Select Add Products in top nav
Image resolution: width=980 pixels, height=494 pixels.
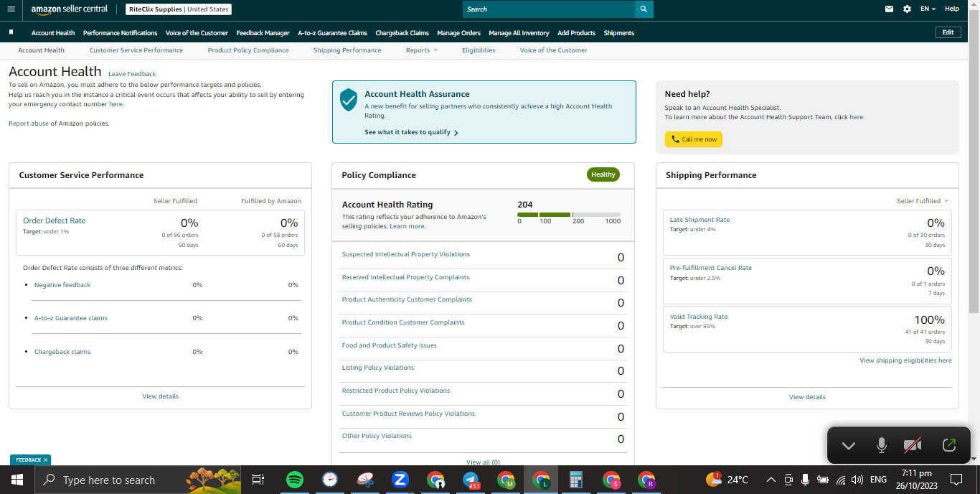(x=576, y=33)
